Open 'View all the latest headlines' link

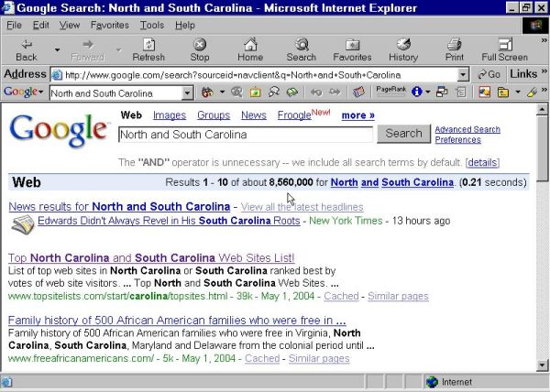(x=302, y=207)
